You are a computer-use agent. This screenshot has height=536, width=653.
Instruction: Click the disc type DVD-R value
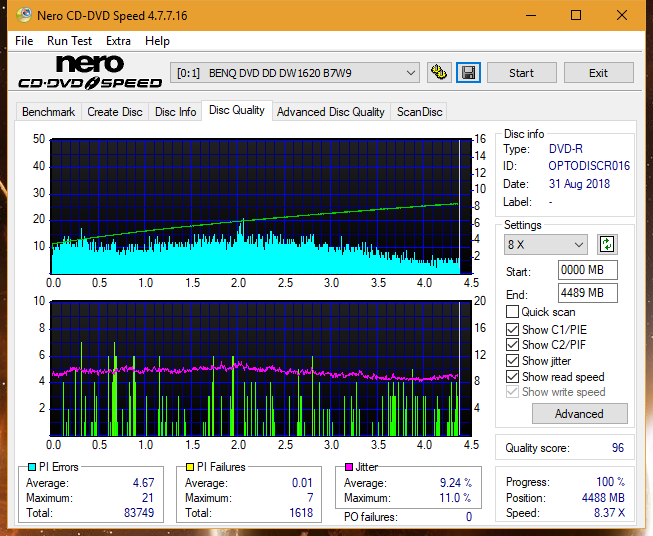[x=566, y=149]
